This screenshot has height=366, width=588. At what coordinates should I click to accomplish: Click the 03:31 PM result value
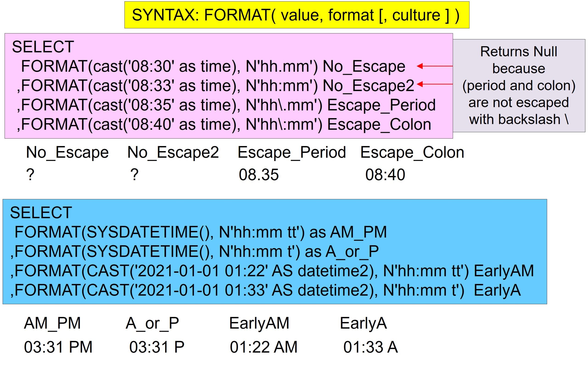point(58,347)
